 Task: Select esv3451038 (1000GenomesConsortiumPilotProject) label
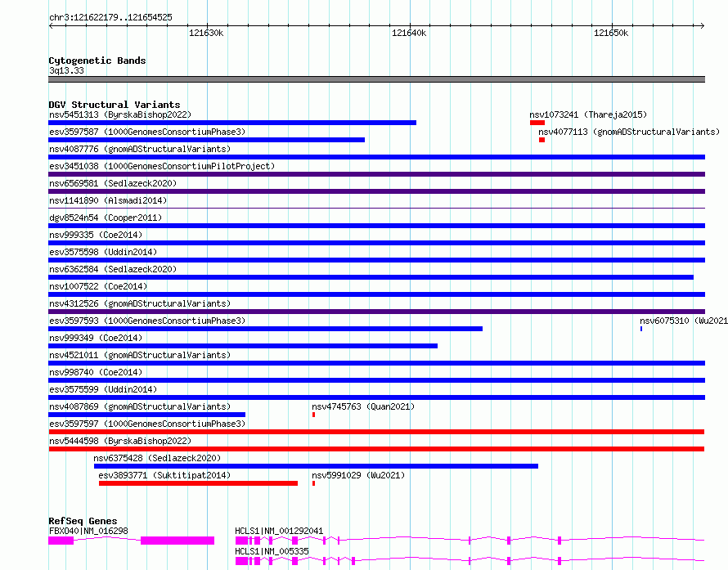[x=162, y=166]
